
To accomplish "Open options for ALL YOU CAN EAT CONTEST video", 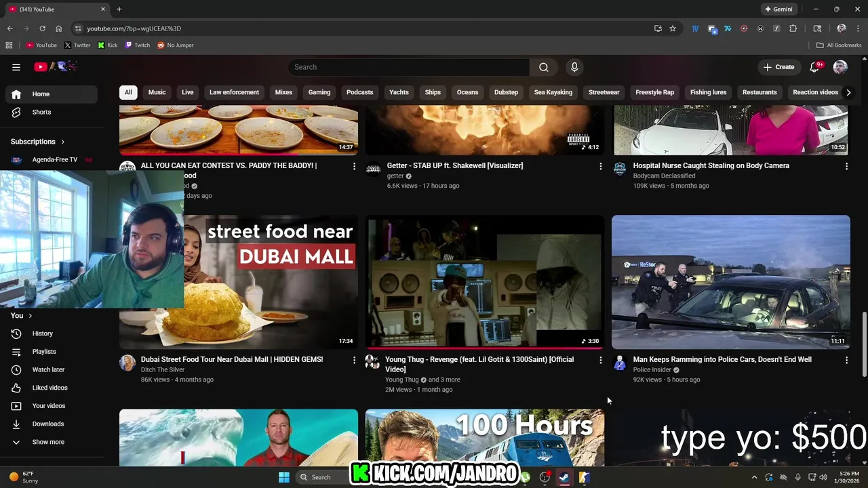I will pos(354,166).
